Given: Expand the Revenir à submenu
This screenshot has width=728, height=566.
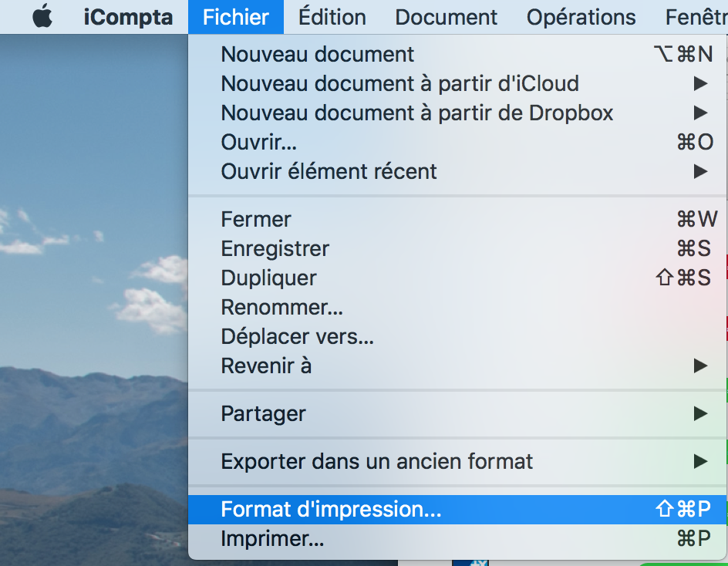Looking at the screenshot, I should click(457, 366).
